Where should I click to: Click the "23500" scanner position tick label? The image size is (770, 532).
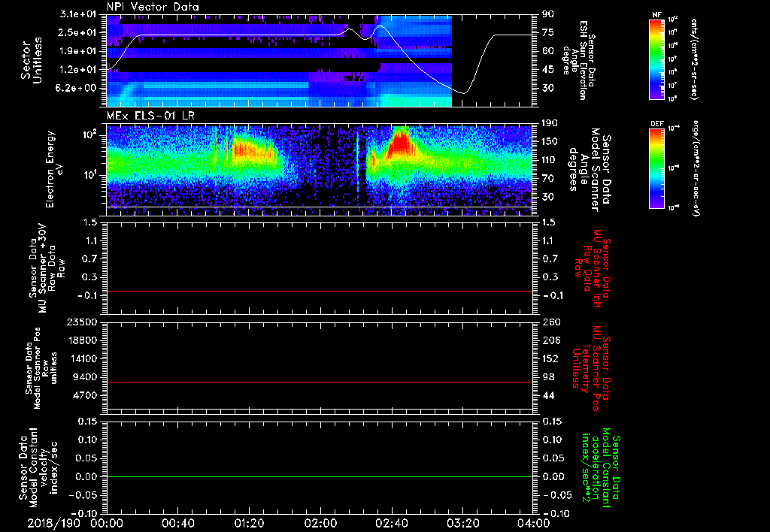point(82,322)
